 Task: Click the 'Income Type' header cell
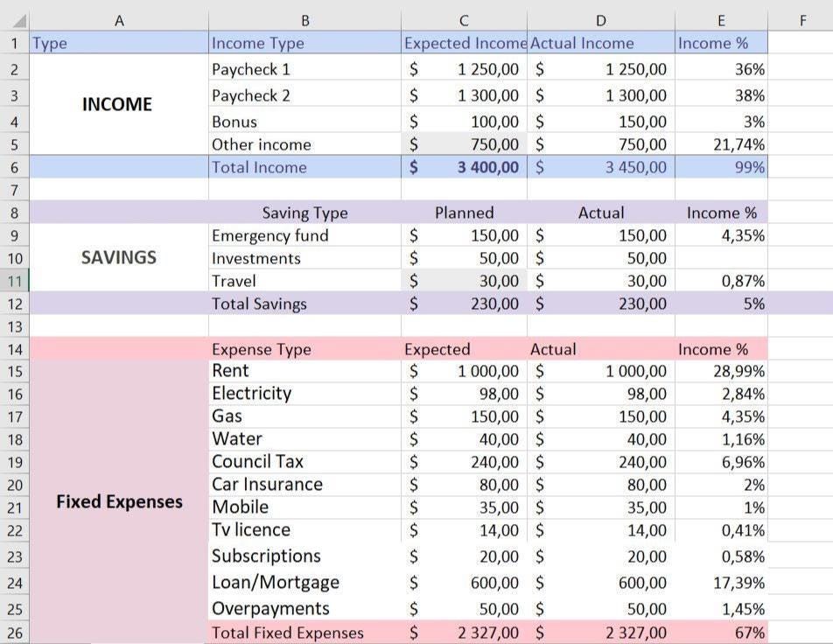click(304, 43)
